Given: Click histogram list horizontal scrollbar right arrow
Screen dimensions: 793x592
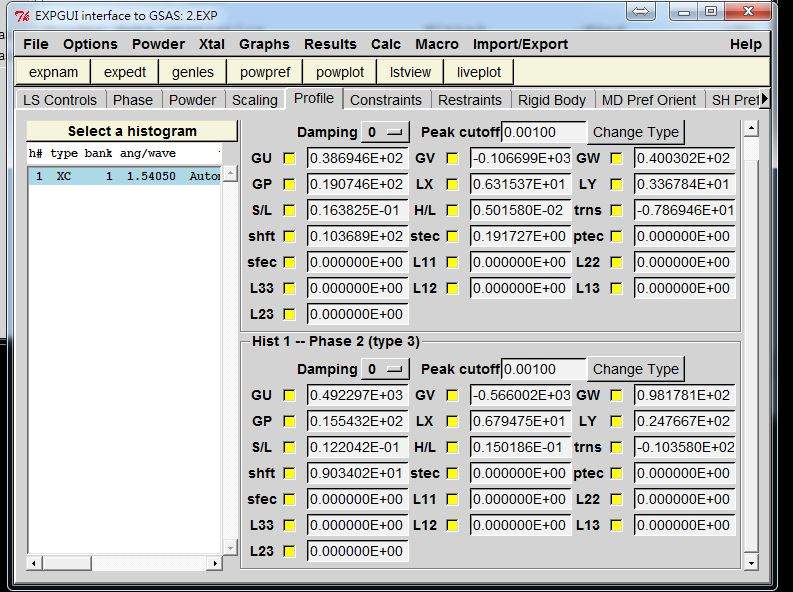Looking at the screenshot, I should pos(215,563).
